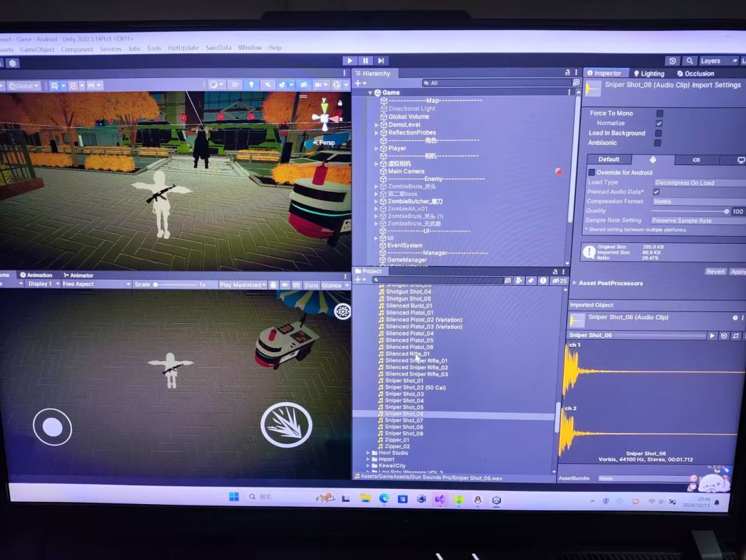
Task: Switch to the Lighting tab
Action: pyautogui.click(x=649, y=74)
